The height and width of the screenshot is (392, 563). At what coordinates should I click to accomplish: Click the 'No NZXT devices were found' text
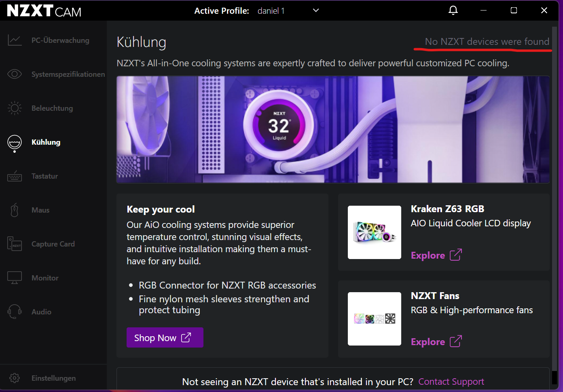(x=487, y=42)
